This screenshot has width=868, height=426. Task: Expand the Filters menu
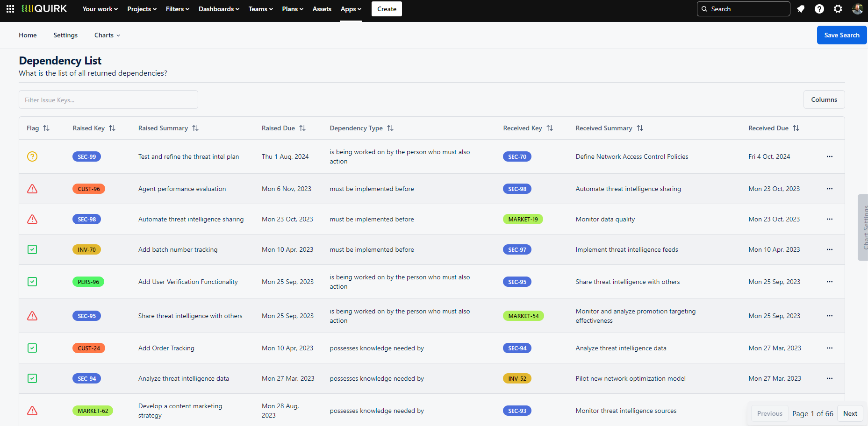[178, 9]
